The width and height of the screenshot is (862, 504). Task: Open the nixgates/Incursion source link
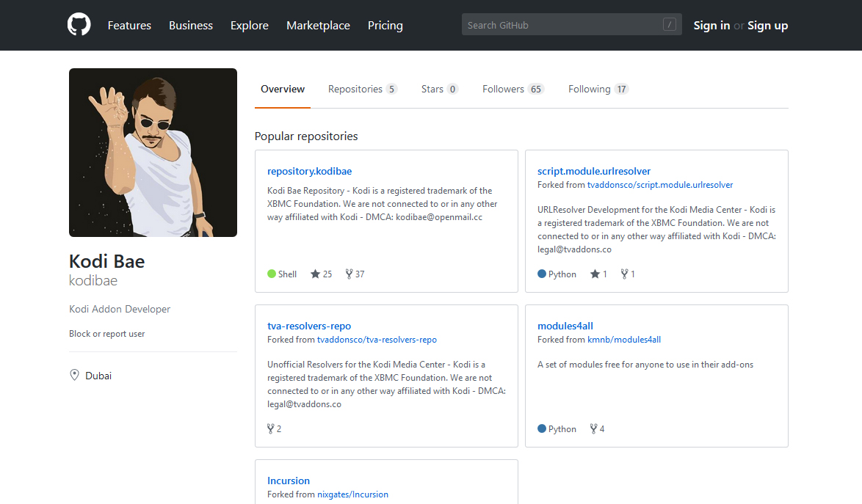click(352, 494)
